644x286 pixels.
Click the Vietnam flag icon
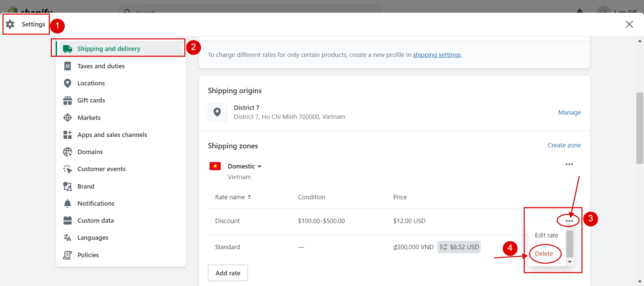pos(215,166)
